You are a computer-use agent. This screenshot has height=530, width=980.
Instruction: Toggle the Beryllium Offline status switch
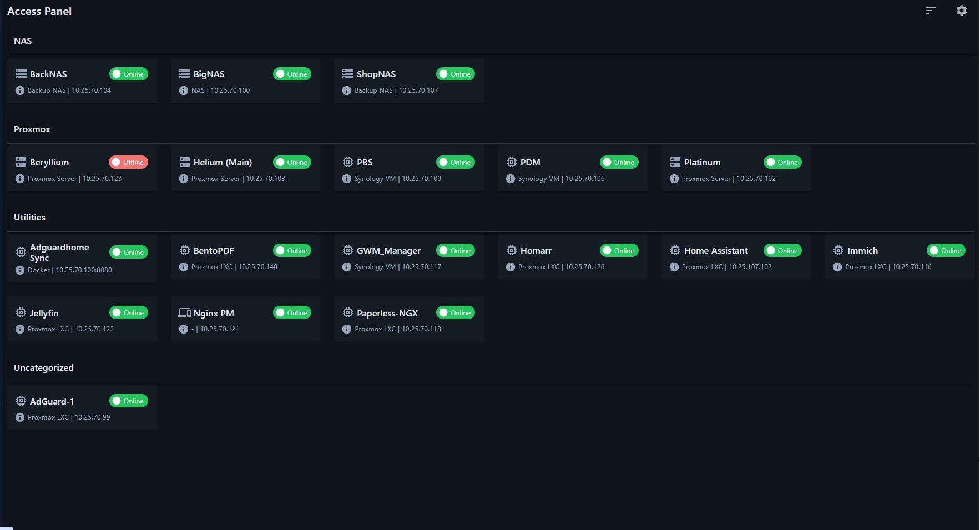point(128,162)
